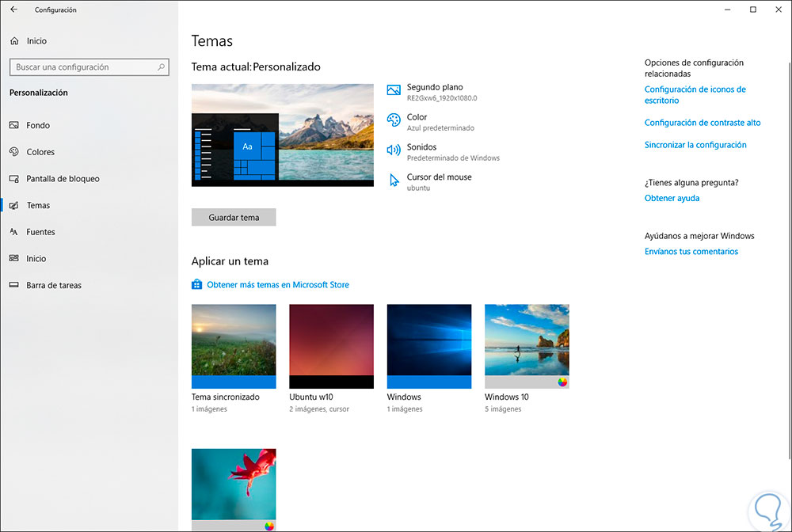Minimize the Configuración window

tap(727, 9)
